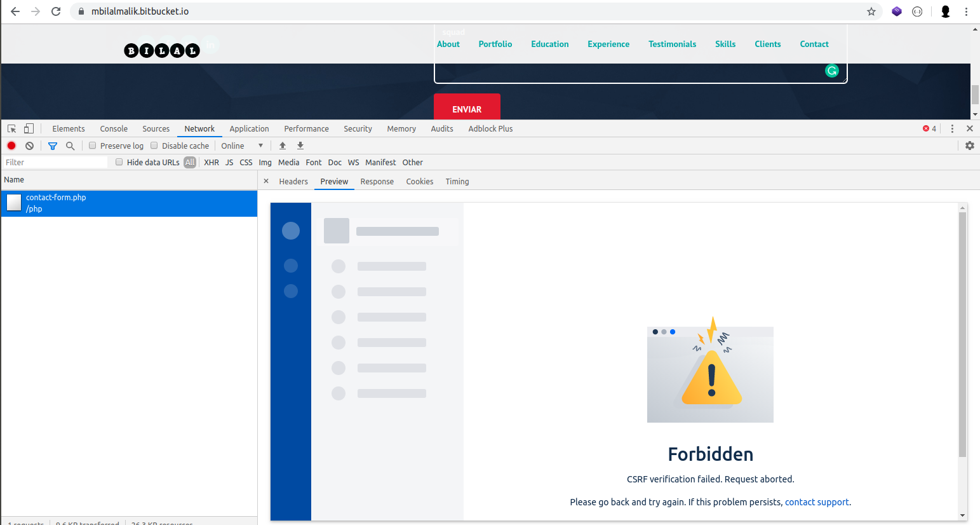The image size is (980, 525).
Task: Open the Response tab
Action: [377, 181]
